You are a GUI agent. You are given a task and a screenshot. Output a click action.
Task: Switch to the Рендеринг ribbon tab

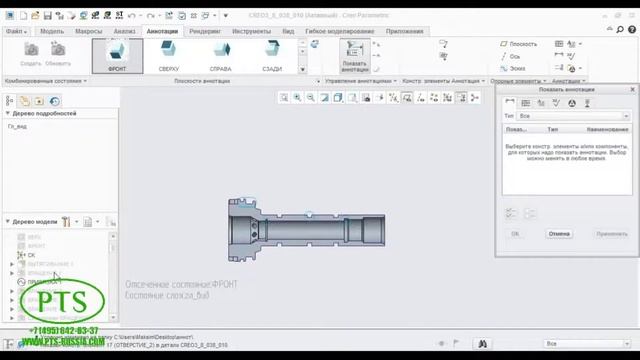pos(205,31)
